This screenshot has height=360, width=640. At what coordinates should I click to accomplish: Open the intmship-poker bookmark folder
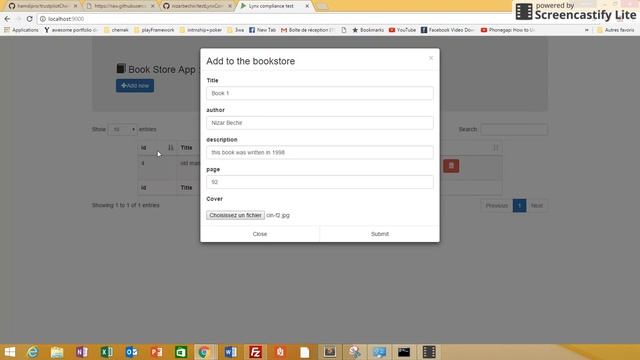click(x=201, y=30)
